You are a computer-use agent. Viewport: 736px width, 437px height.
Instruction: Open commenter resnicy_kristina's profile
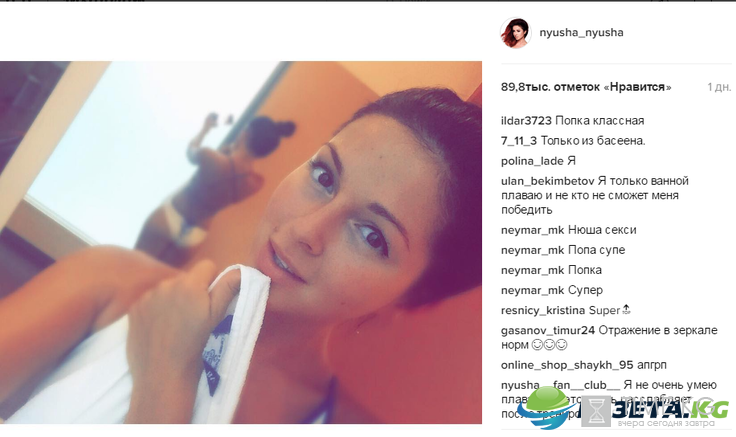coord(543,311)
